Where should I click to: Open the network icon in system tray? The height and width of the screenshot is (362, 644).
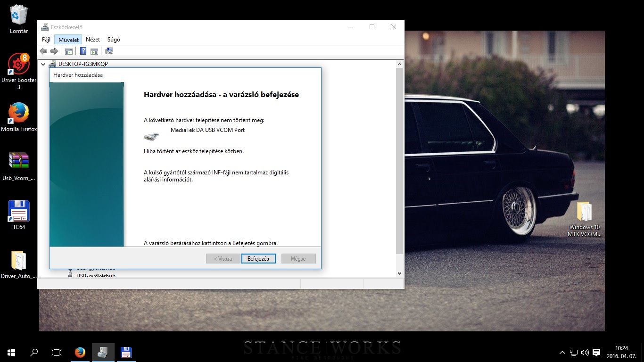574,352
